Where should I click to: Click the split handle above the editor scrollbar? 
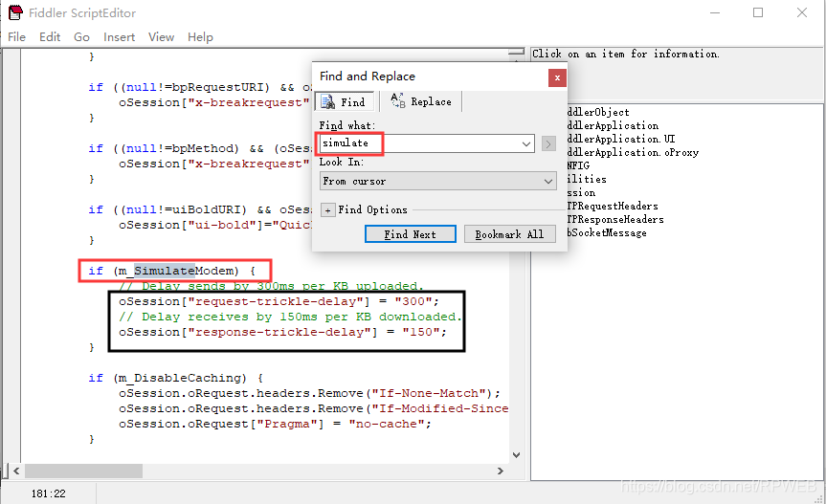tap(516, 52)
